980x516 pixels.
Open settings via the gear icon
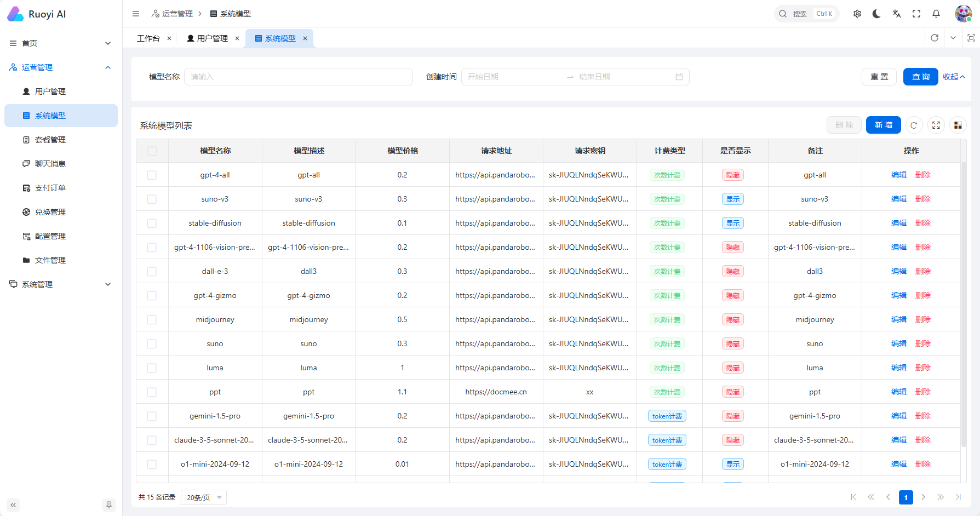(857, 14)
